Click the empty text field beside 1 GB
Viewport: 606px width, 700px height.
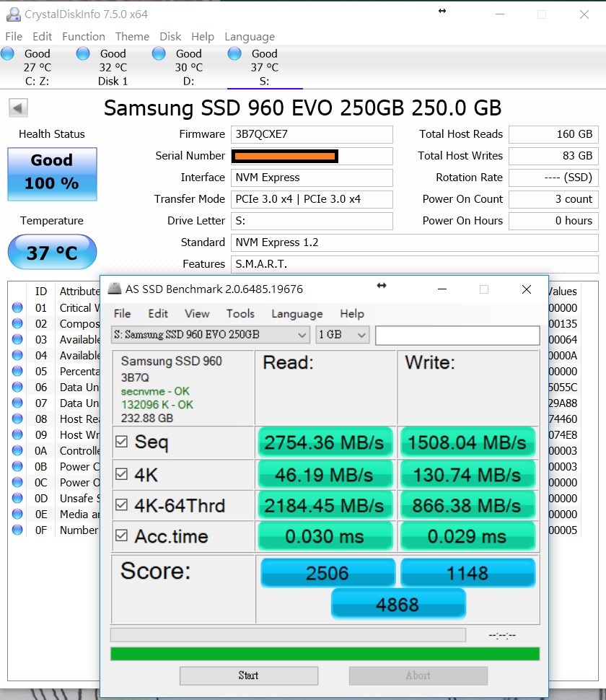tap(457, 336)
